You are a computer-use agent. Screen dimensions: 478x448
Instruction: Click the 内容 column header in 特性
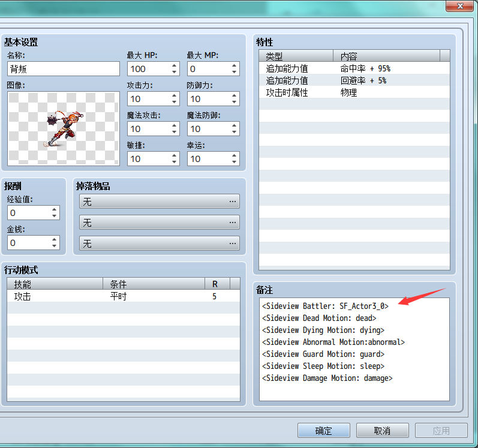(387, 56)
